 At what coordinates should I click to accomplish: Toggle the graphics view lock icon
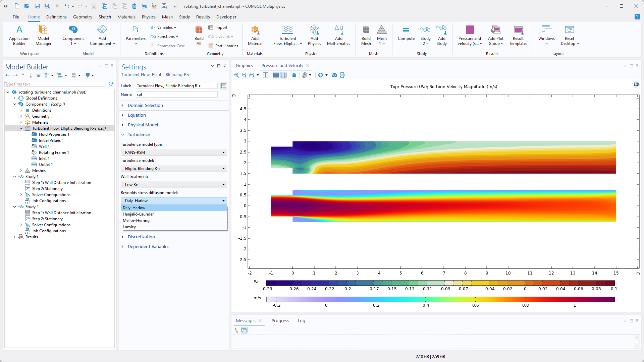[x=294, y=75]
